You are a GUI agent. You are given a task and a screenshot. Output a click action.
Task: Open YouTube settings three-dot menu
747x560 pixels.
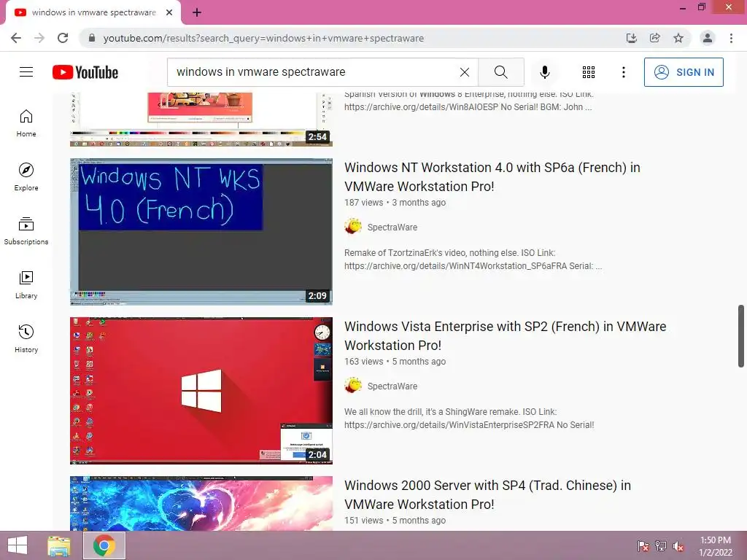point(623,72)
